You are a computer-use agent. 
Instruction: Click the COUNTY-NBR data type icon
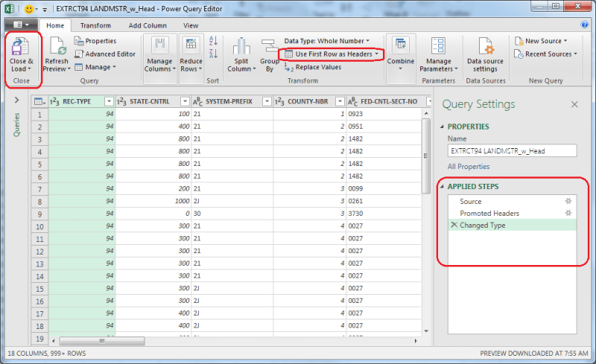tap(279, 101)
